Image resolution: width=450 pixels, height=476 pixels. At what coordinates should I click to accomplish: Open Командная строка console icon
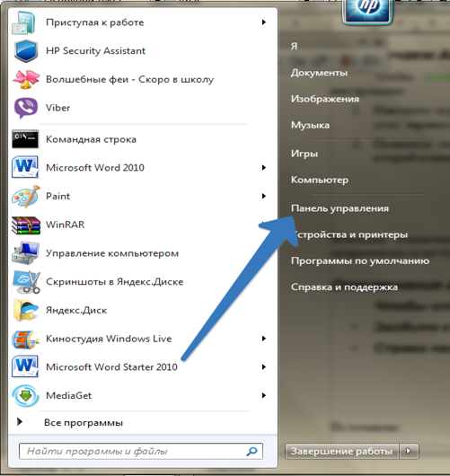[x=25, y=139]
